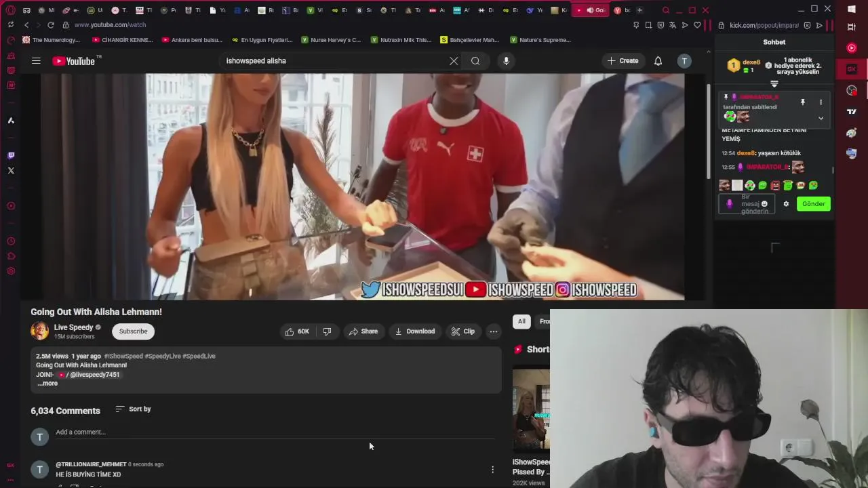Open the CİHANGİR KENNE bookmark
The height and width of the screenshot is (488, 868).
click(123, 40)
